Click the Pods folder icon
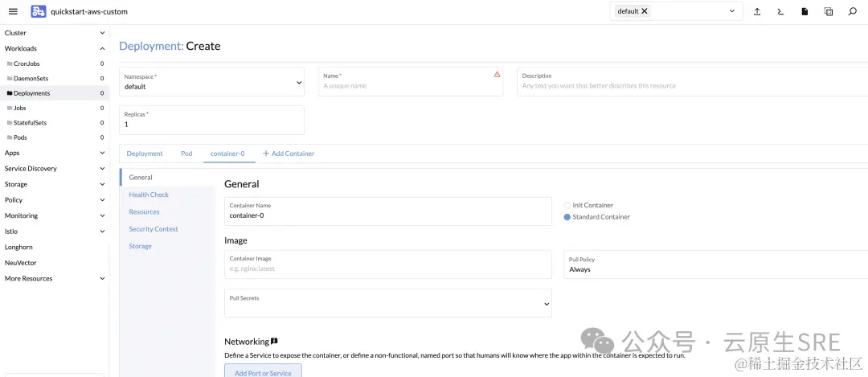This screenshot has width=868, height=377. (10, 137)
